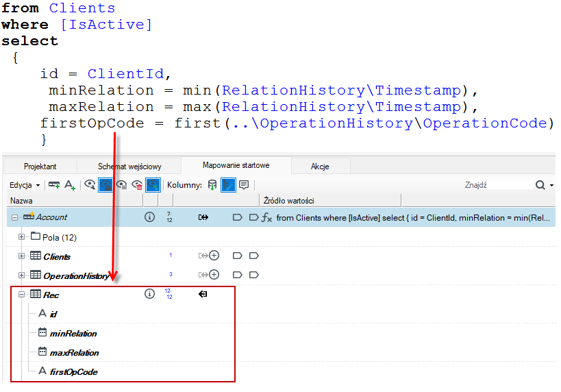Toggle the eye with ghost visibility filter
Image resolution: width=561 pixels, height=392 pixels.
coord(105,185)
